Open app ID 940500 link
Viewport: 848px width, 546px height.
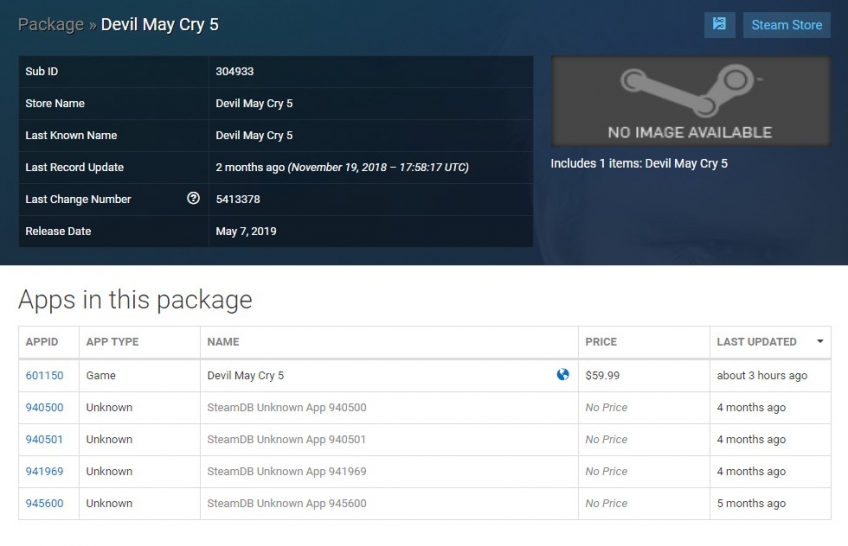point(44,407)
